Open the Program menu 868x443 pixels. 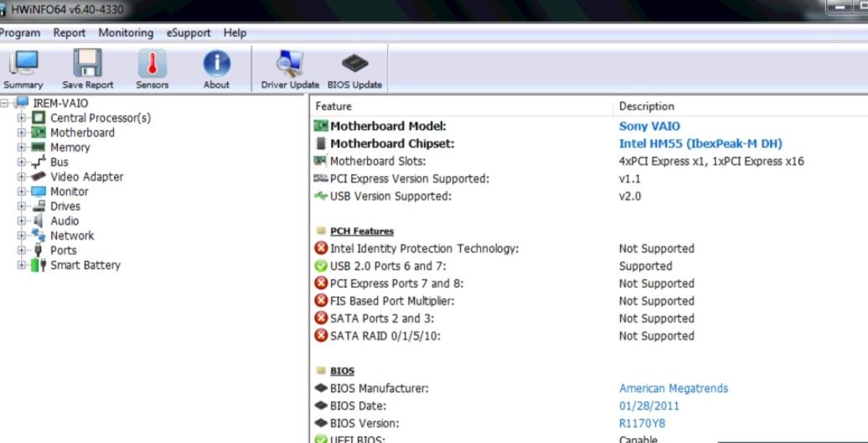coord(19,33)
